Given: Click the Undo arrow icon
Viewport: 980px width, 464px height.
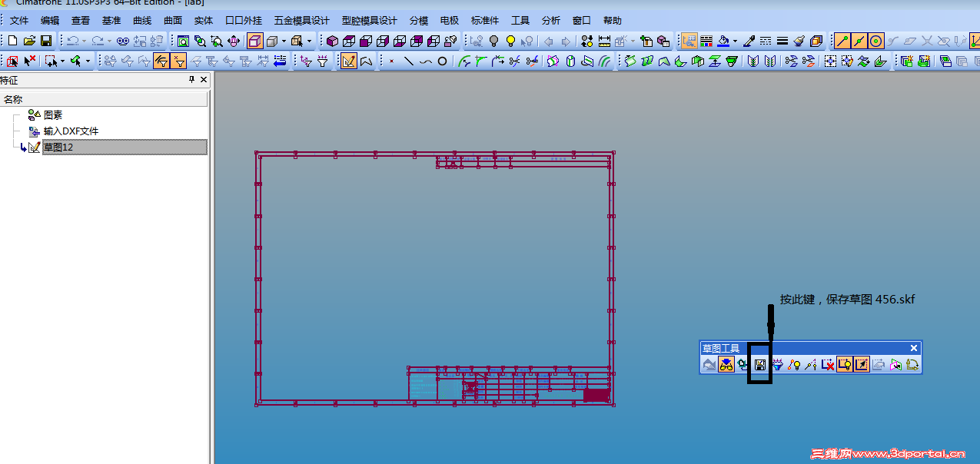Looking at the screenshot, I should point(72,41).
